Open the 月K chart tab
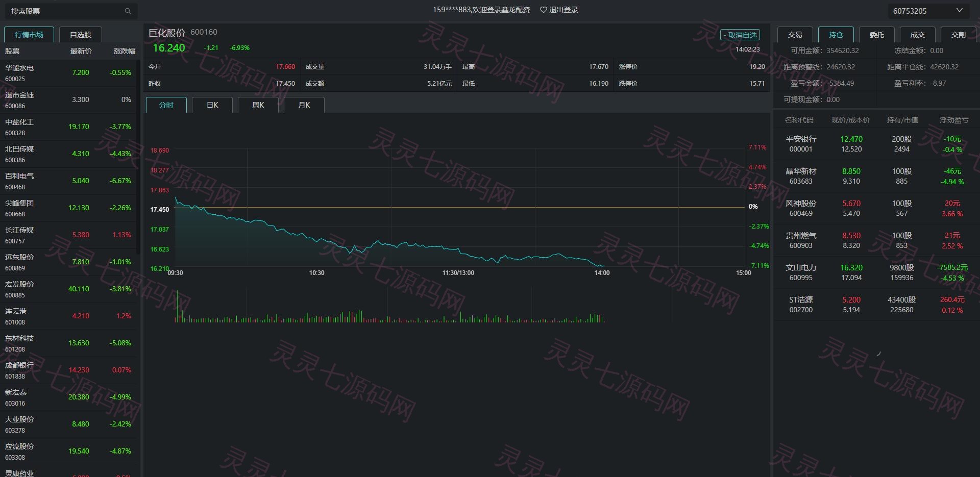The image size is (980, 477). pos(304,105)
